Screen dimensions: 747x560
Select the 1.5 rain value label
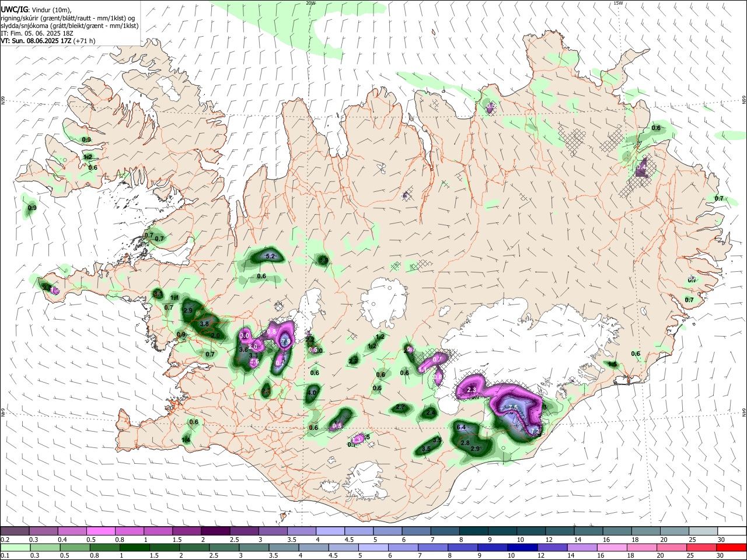point(612,365)
